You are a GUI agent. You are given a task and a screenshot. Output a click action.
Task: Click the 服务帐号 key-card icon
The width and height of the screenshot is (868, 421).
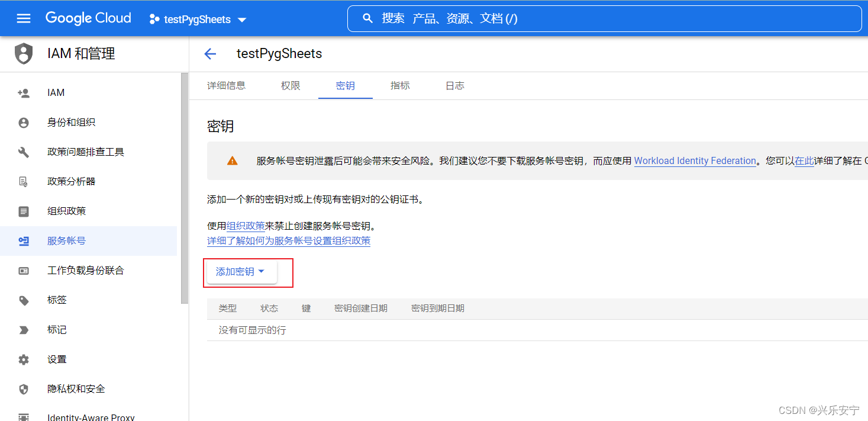click(24, 241)
